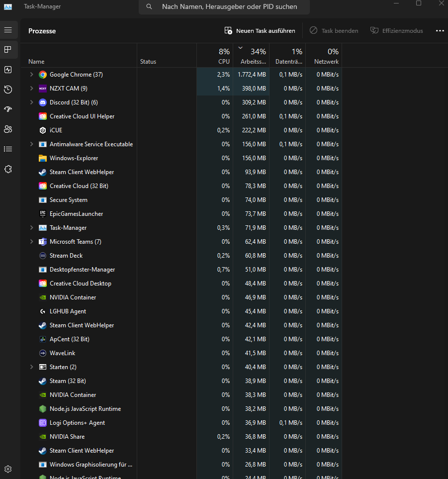The width and height of the screenshot is (448, 479).
Task: Click Task beenden button
Action: [334, 31]
